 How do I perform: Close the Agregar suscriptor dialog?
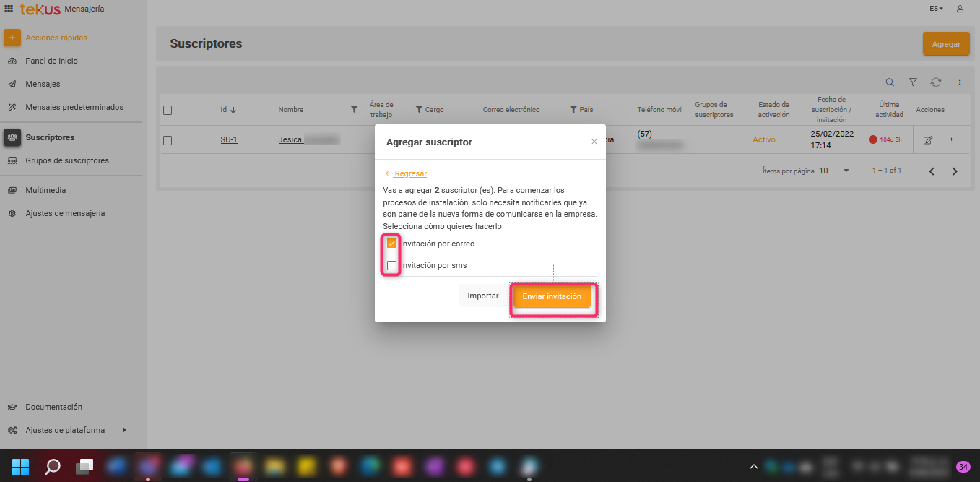coord(594,142)
